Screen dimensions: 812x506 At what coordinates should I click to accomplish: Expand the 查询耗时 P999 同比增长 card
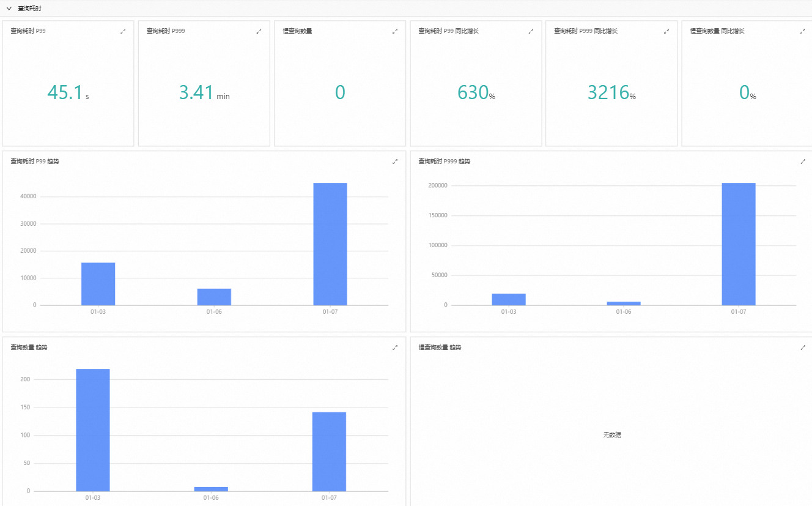666,31
